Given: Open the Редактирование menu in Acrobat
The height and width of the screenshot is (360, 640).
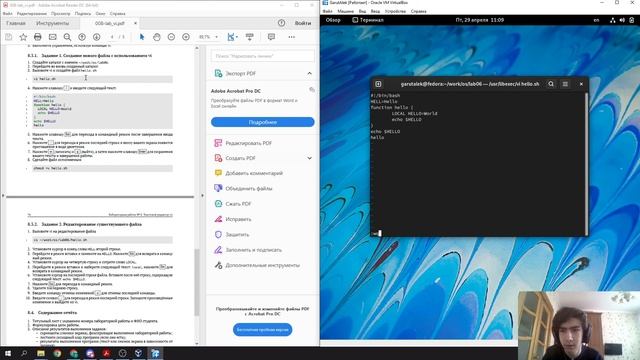Looking at the screenshot, I should click(x=31, y=13).
